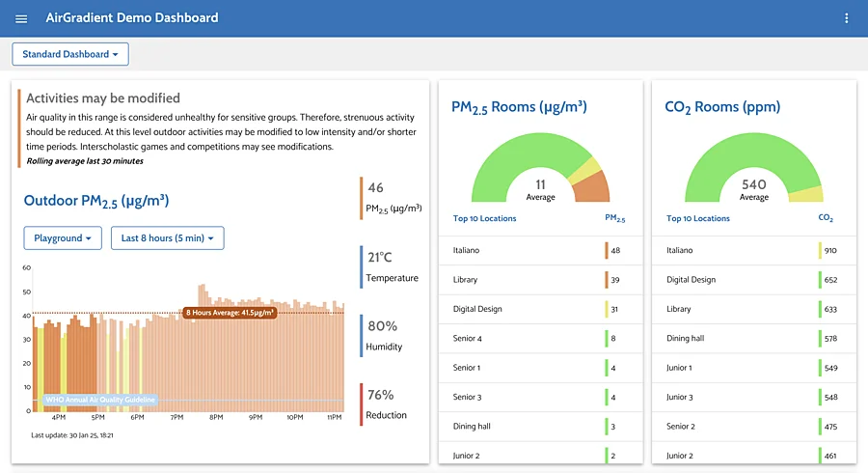The height and width of the screenshot is (473, 868).
Task: Open the hamburger navigation menu
Action: (x=21, y=18)
